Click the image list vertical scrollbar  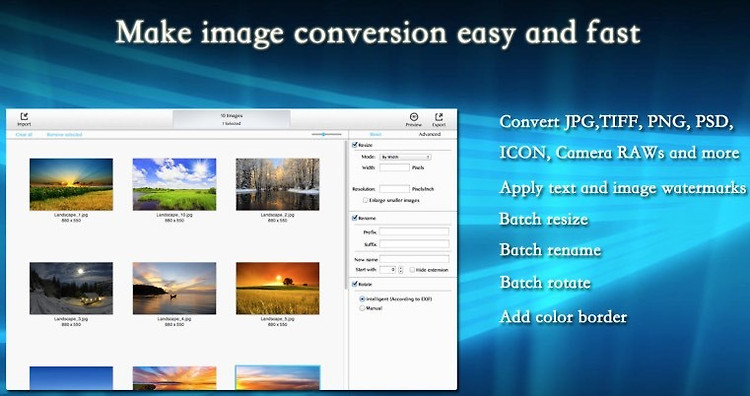(345, 215)
